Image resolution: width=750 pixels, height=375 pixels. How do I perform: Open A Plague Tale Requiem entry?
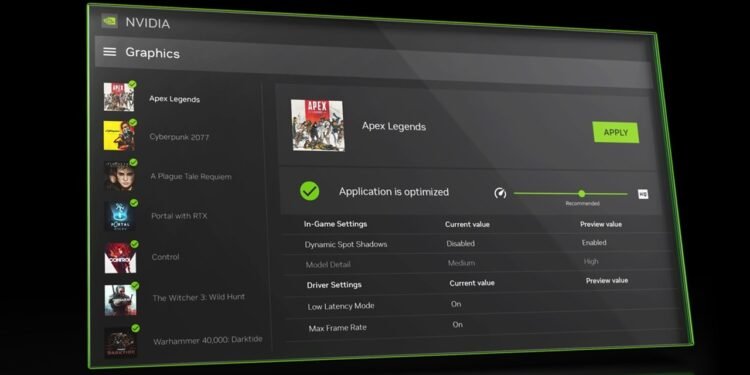(191, 176)
